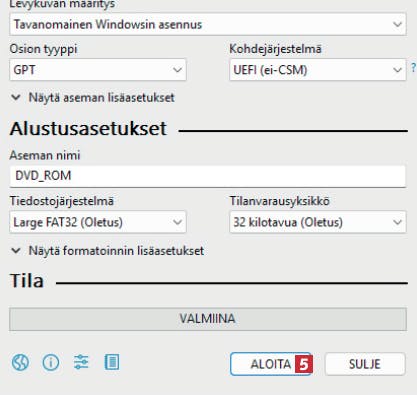Image resolution: width=417 pixels, height=395 pixels.
Task: Open the UEFI (ei-CSM) Kohdejärjestelmä dropdown
Action: [318, 70]
